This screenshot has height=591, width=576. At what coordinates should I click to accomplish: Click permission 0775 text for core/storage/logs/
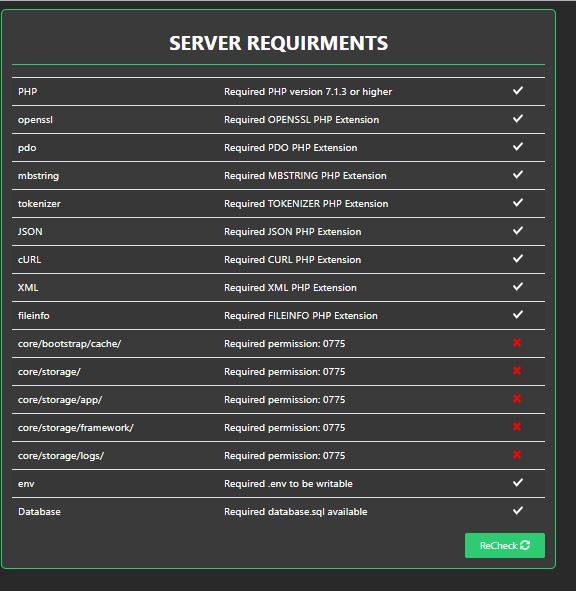coord(285,456)
